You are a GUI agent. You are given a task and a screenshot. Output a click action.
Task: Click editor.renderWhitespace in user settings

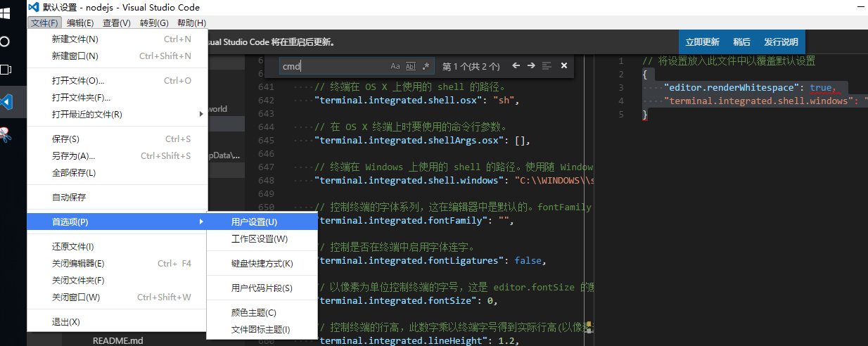[x=732, y=88]
